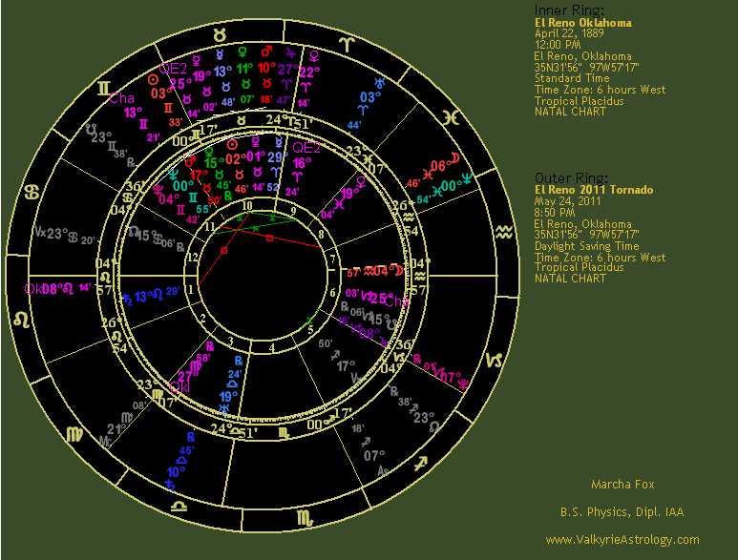Screen dimensions: 738x560
Task: Click the Taurus glyph on the outer rim
Action: click(221, 33)
